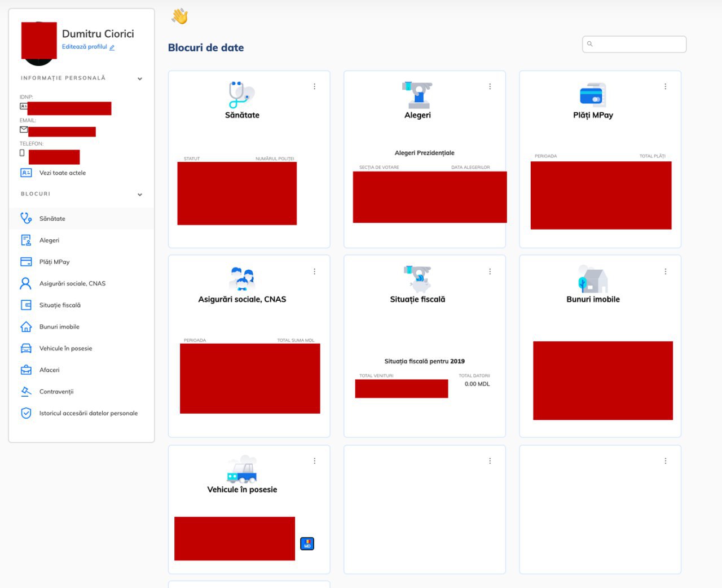Click the house icon beside Bunuri imobile sidebar
The width and height of the screenshot is (722, 588).
click(26, 327)
